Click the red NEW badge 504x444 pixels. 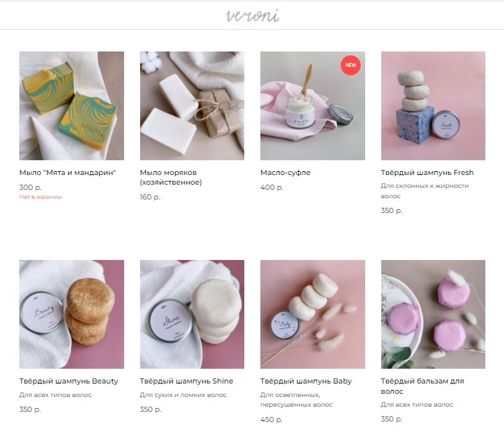coord(350,65)
